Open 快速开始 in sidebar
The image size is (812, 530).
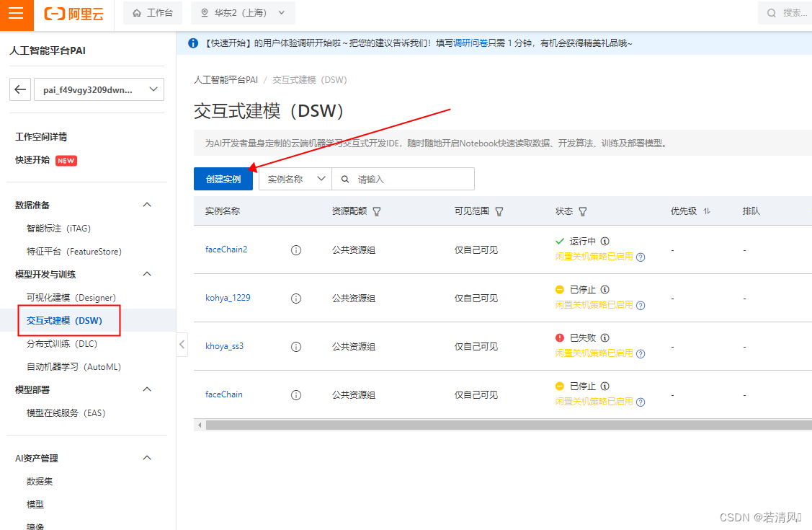click(32, 160)
